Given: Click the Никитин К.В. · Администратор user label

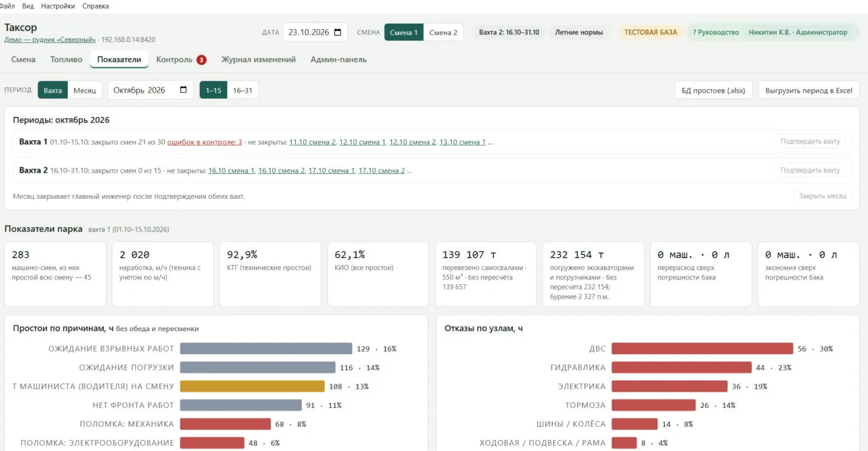Looking at the screenshot, I should [x=798, y=32].
